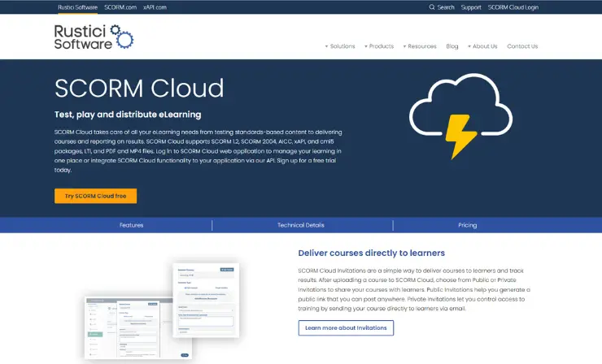Click Learn more about Invitations button

tap(346, 328)
